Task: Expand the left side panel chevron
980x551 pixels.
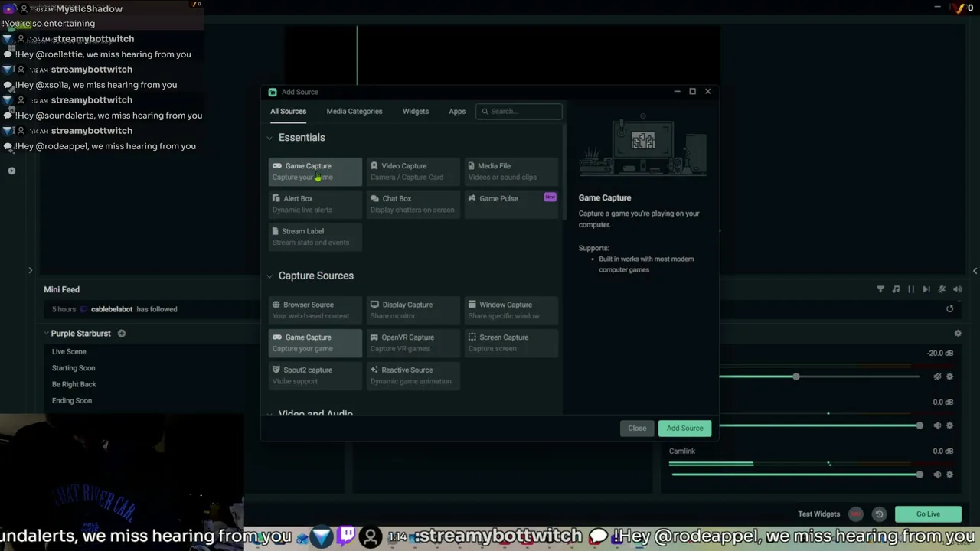Action: coord(30,270)
